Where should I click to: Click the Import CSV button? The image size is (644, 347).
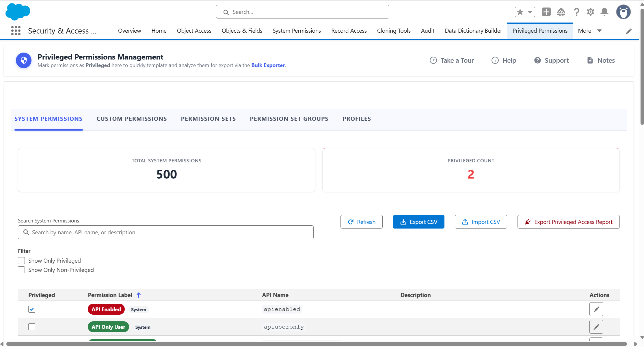481,222
